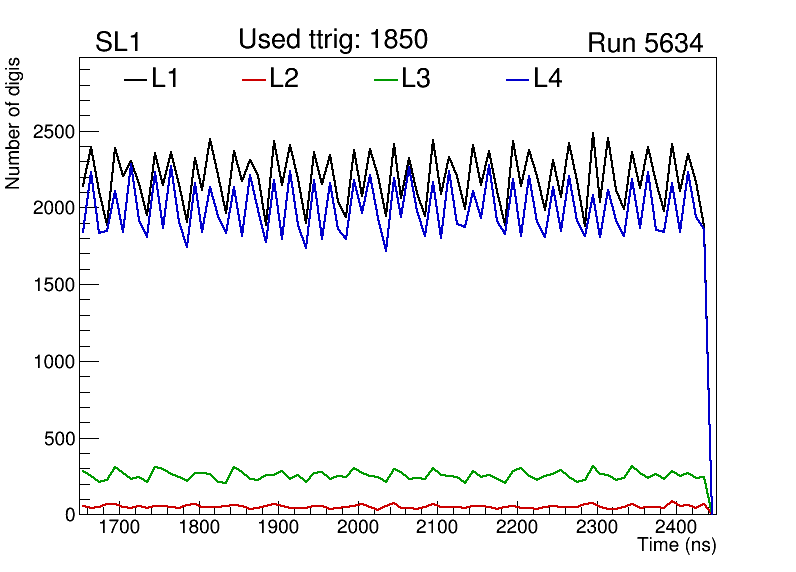Click the green L3 legend line sample
Viewport: 796px width, 572px height.
point(385,81)
